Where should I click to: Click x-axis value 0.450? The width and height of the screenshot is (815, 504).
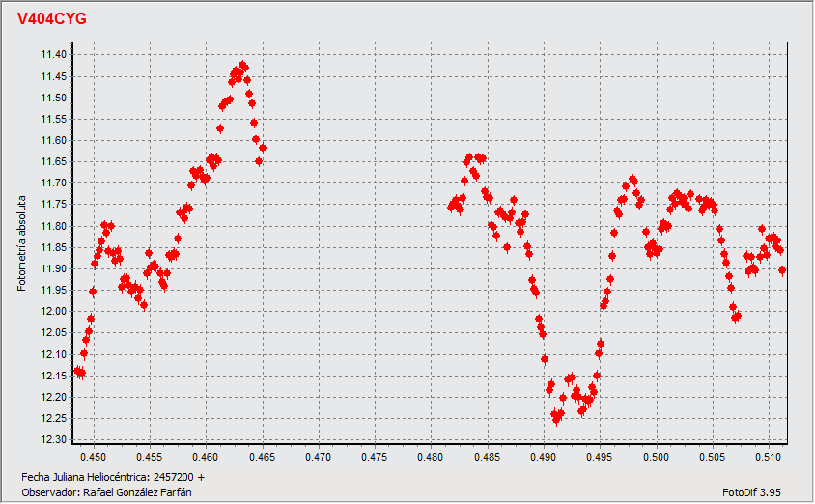[x=94, y=457]
